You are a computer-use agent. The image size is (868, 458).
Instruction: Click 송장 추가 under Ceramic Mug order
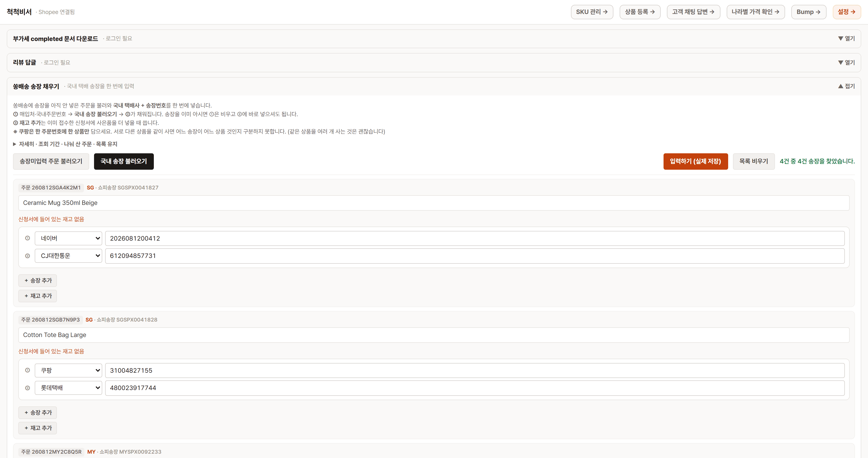coord(38,281)
